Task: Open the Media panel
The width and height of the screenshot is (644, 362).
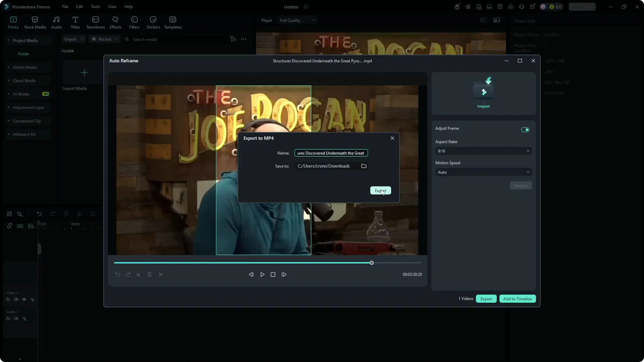Action: [13, 22]
